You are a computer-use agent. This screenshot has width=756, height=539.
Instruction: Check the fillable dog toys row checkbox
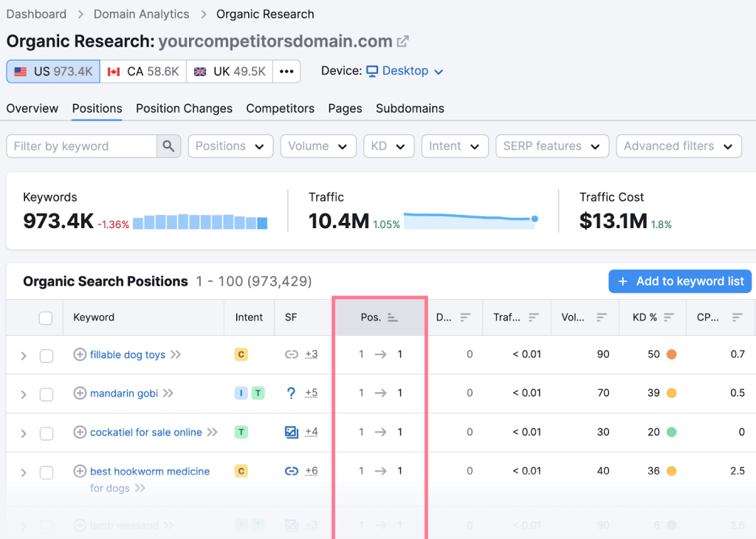coord(47,356)
